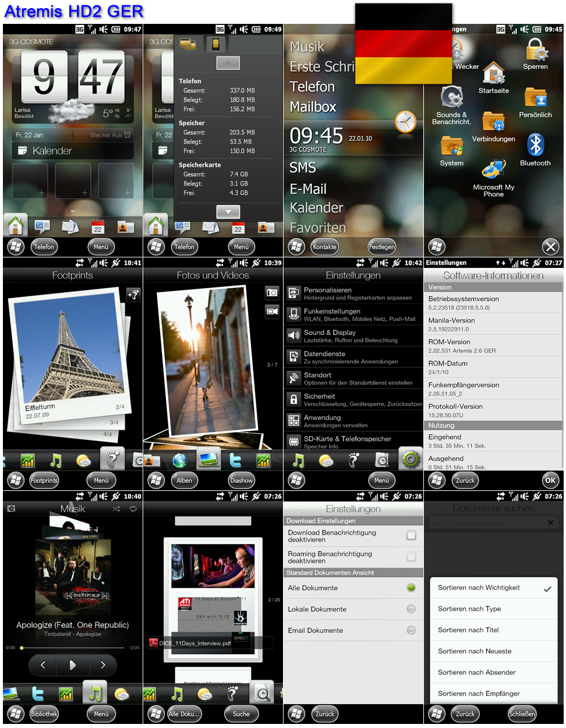Open Startseite settings icon
Screen dimensions: 566x728
pyautogui.click(x=494, y=73)
